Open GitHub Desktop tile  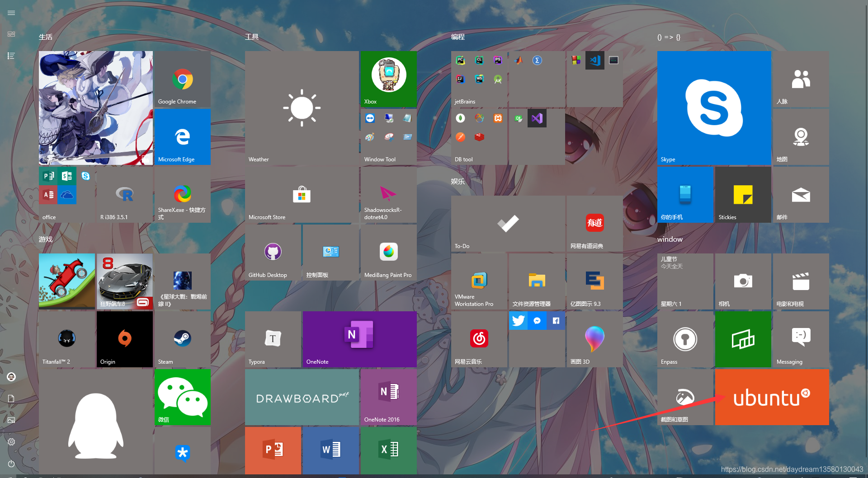(273, 253)
